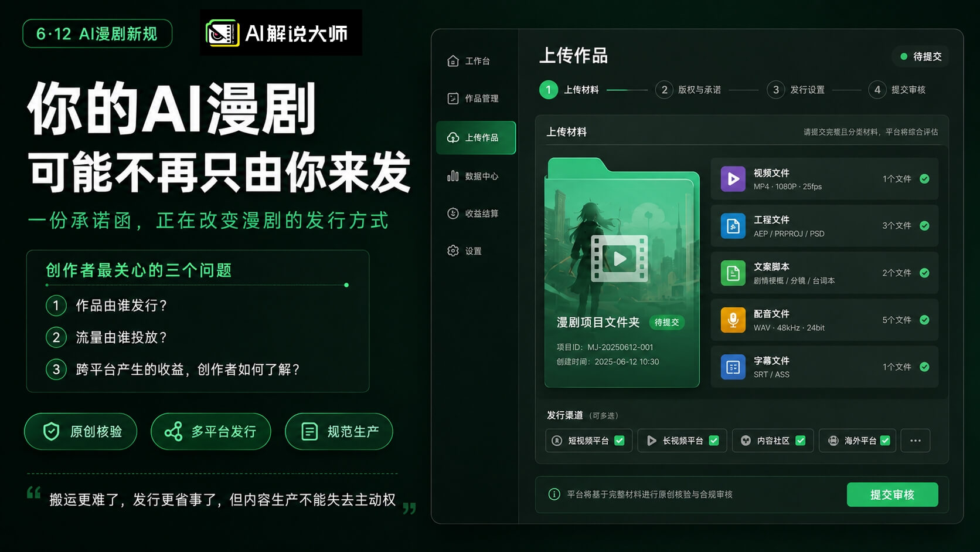Click the info icon beside 平台将基于完整材料
The width and height of the screenshot is (980, 552).
pyautogui.click(x=554, y=495)
